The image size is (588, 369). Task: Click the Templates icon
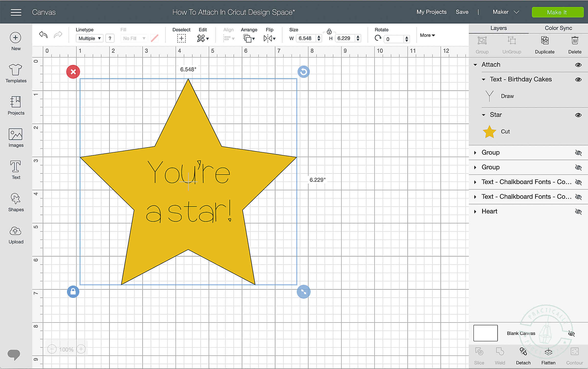pos(15,73)
